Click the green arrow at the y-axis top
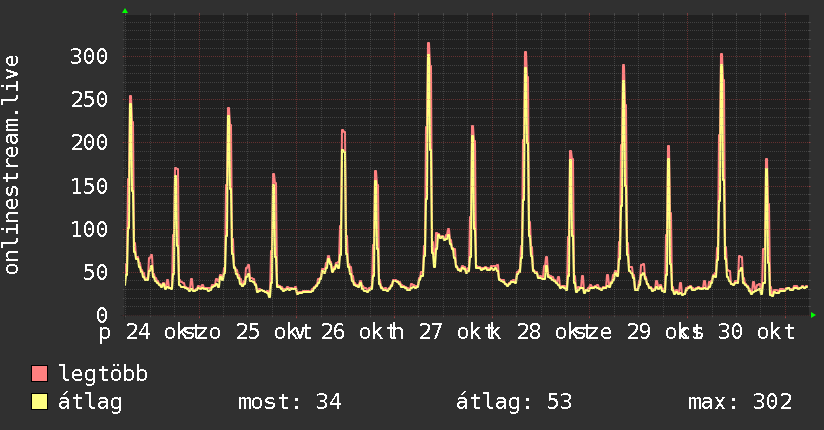824x430 pixels. coord(125,11)
